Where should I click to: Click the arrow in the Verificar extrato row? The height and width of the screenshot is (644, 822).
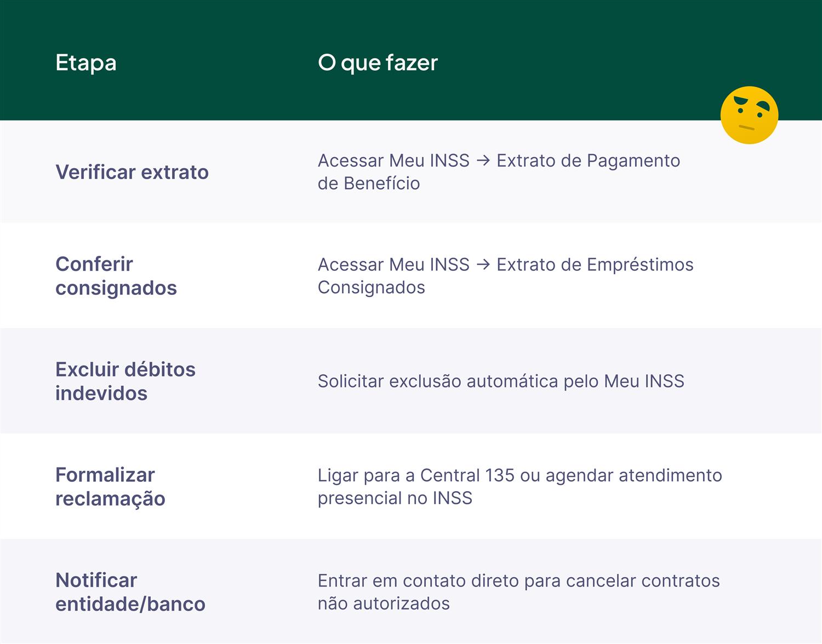click(483, 161)
